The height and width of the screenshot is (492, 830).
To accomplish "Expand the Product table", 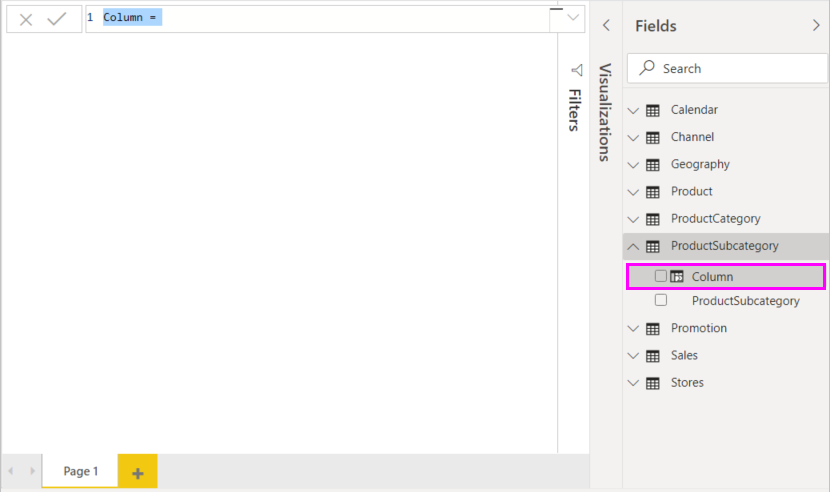I will (x=634, y=192).
